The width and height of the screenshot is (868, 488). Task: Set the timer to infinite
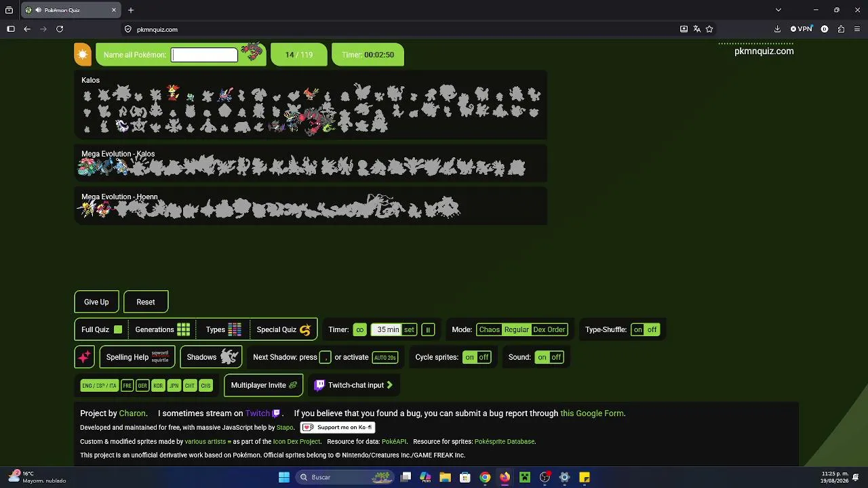tap(359, 330)
